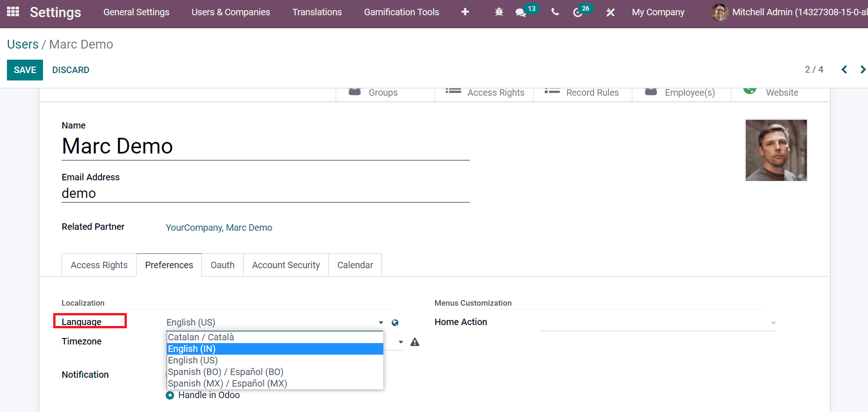Click the 2 / 4 pager counter
Screen dimensions: 868x412
tap(814, 69)
